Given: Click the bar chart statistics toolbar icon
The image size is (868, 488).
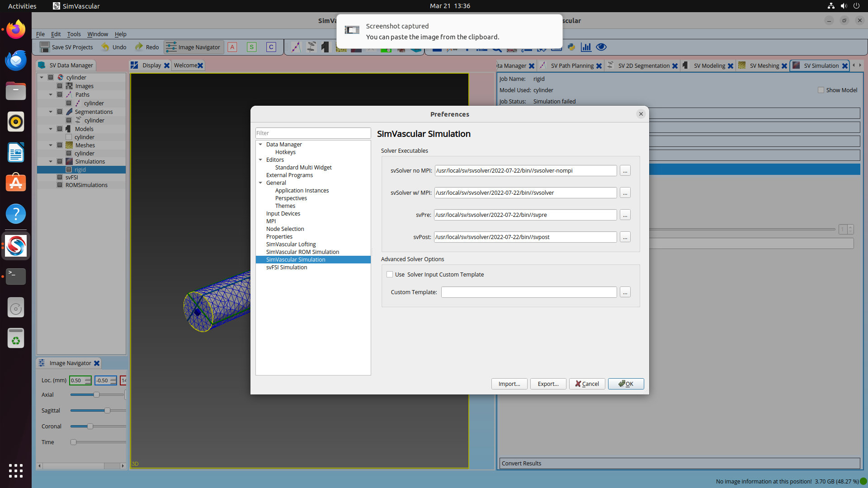Looking at the screenshot, I should pos(586,47).
